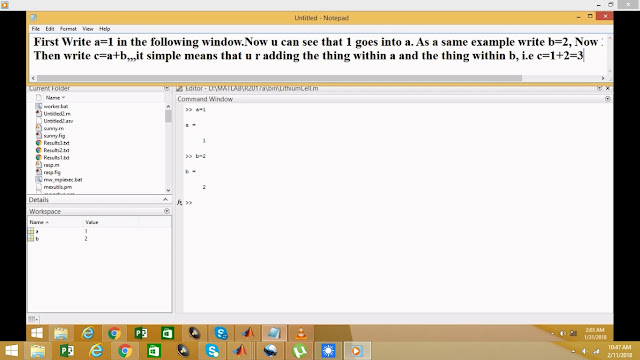
Task: Open the sun brightness app on taskbar
Action: coord(328,351)
